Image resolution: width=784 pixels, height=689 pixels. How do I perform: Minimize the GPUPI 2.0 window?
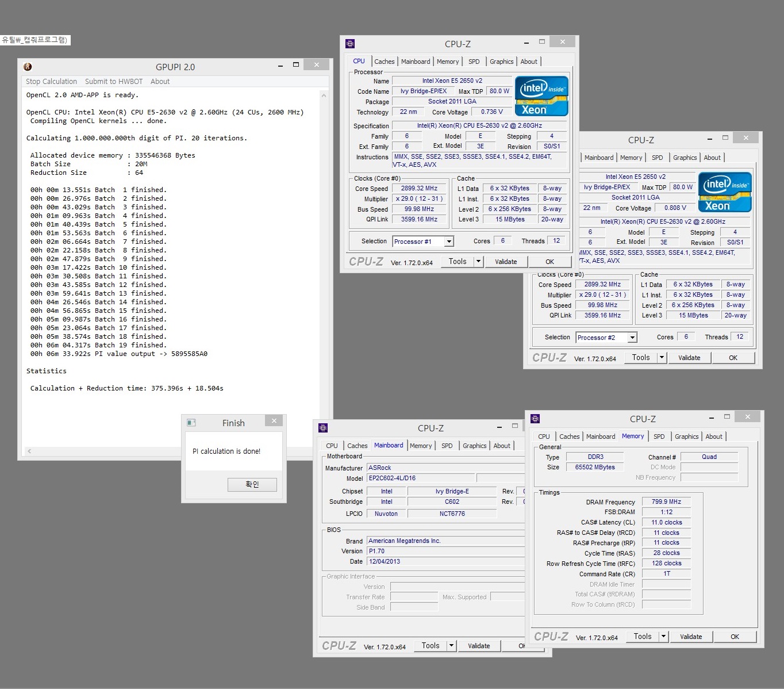(280, 66)
